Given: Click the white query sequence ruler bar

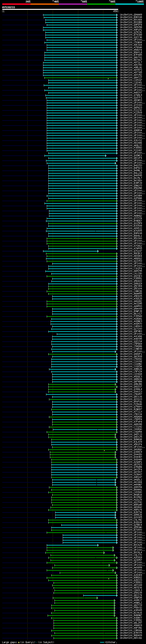Looking at the screenshot, I should [60, 10].
